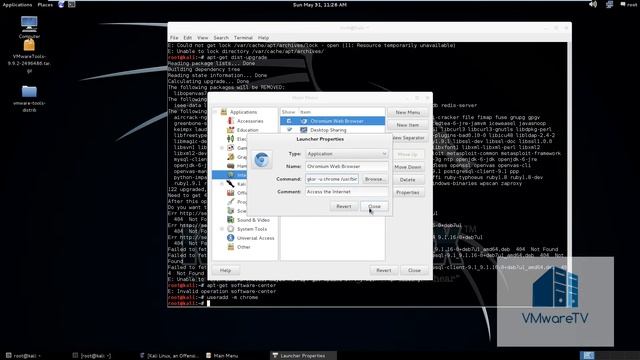The height and width of the screenshot is (360, 640).
Task: Open the Search menu in terminal
Action: coord(221,38)
